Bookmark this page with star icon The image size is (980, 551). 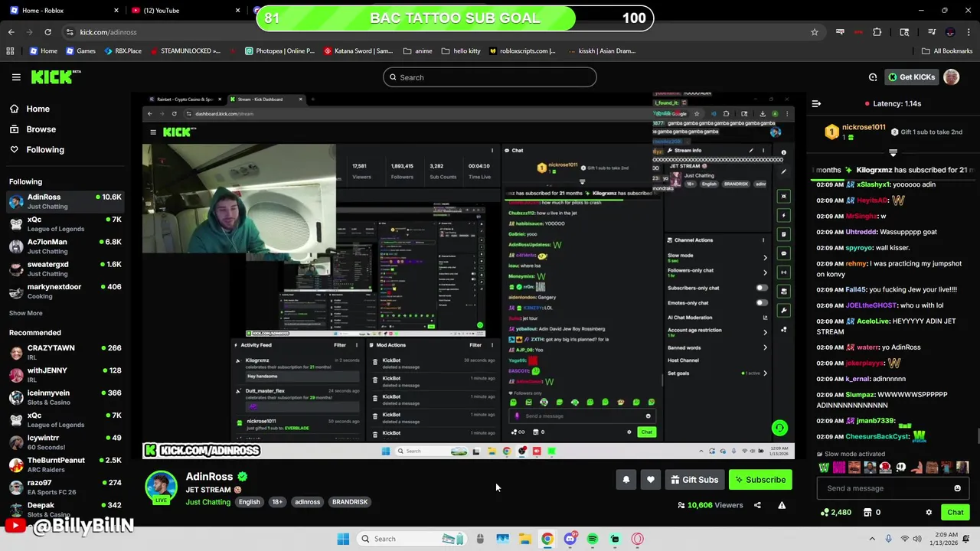[x=815, y=32]
